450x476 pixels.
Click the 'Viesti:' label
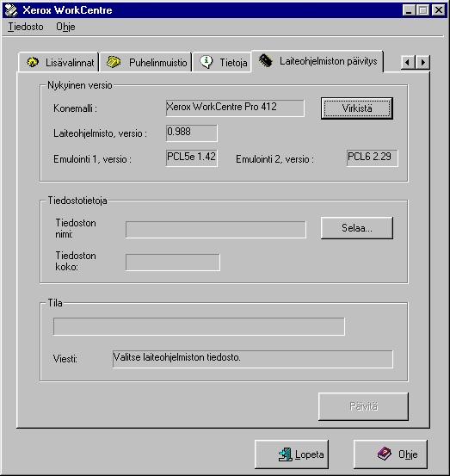point(65,359)
